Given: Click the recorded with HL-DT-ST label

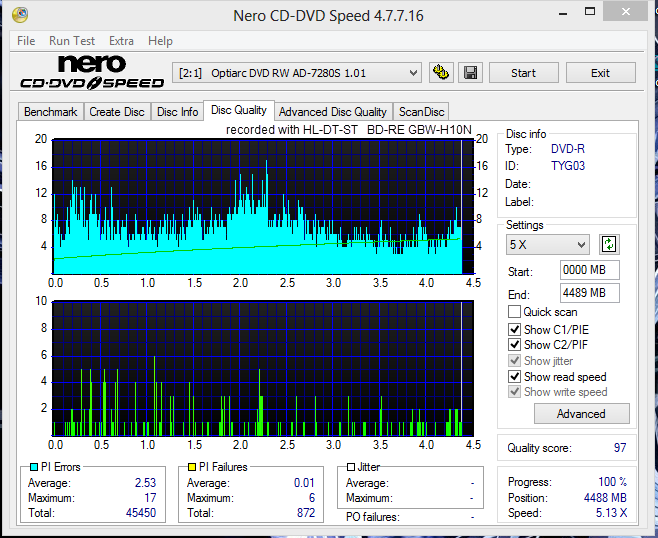Looking at the screenshot, I should (x=349, y=130).
